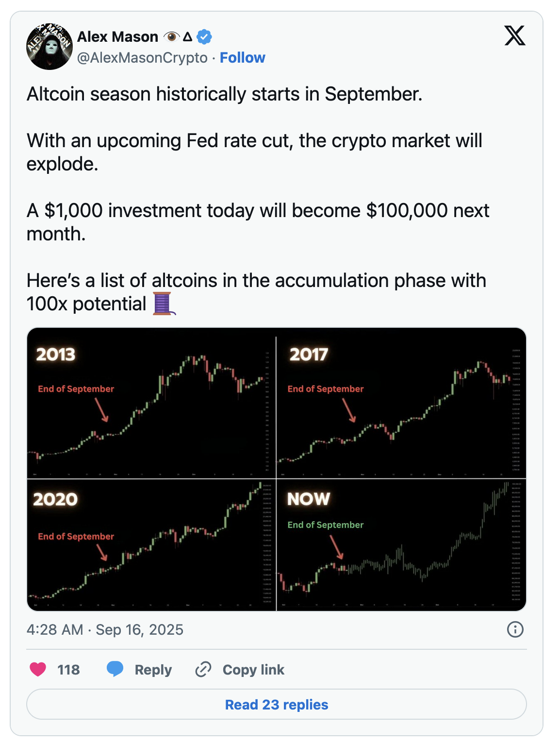The height and width of the screenshot is (743, 560).
Task: Open the NOW chart panel
Action: coord(401,545)
